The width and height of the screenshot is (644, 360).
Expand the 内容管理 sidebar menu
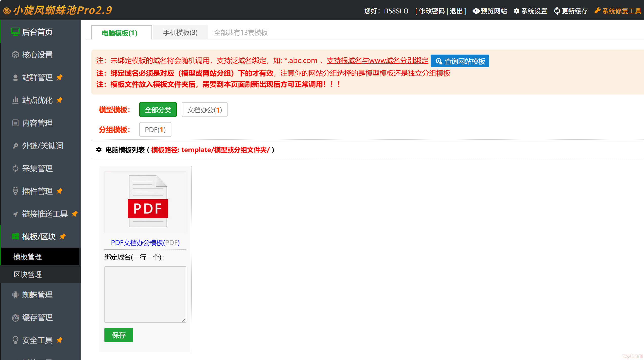[37, 123]
